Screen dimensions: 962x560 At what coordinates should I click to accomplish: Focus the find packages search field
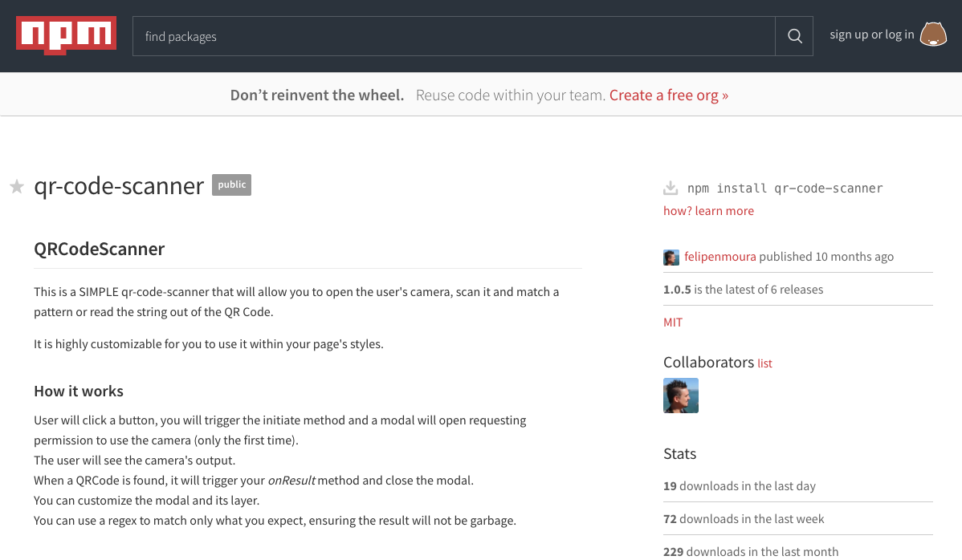click(x=454, y=36)
